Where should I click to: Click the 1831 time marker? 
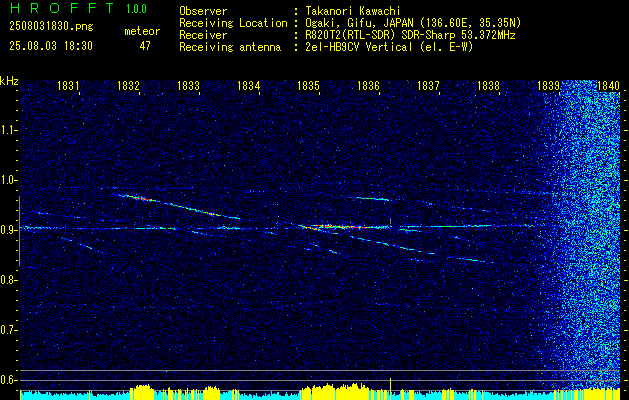(68, 85)
